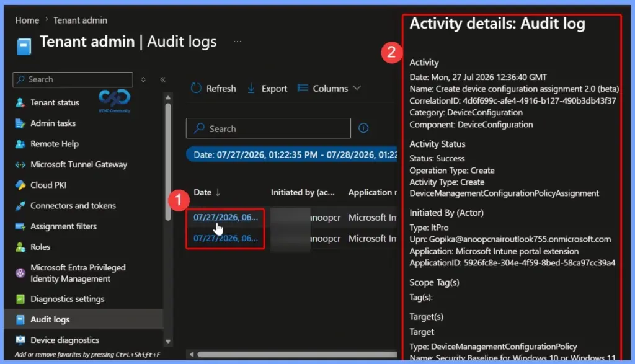Click the Refresh button label
Image resolution: width=635 pixels, height=364 pixels.
click(221, 88)
